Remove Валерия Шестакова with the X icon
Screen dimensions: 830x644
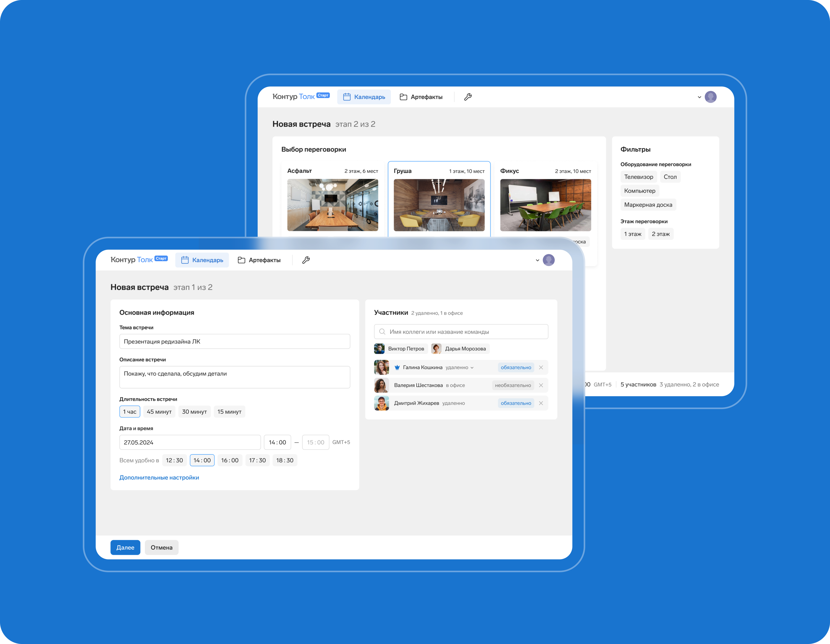pos(541,385)
